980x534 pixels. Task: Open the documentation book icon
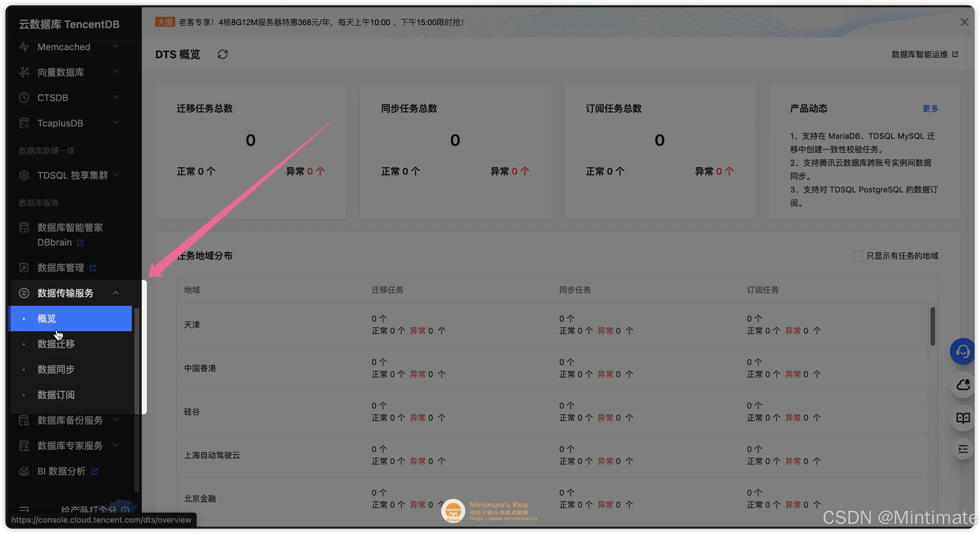click(x=963, y=418)
